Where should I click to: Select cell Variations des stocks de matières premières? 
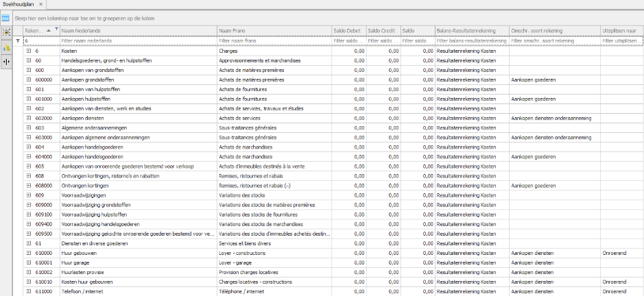pyautogui.click(x=274, y=205)
